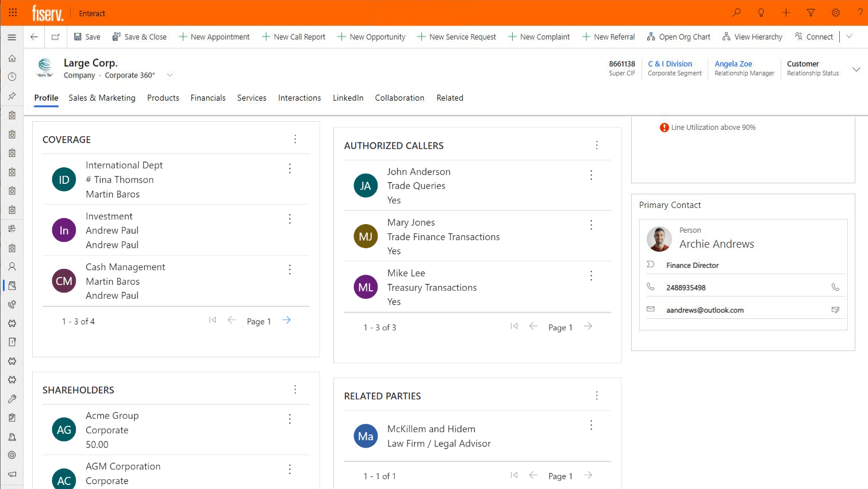Click the filter icon in the orange header
The width and height of the screenshot is (868, 489).
click(x=811, y=13)
